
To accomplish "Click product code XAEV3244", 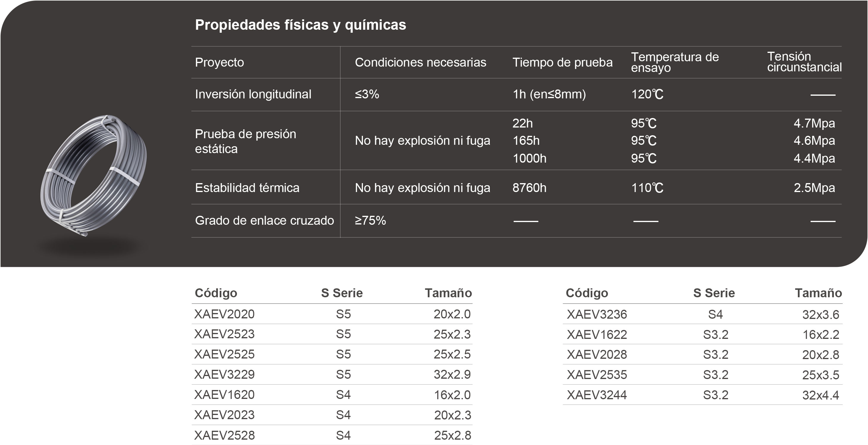I will (596, 395).
